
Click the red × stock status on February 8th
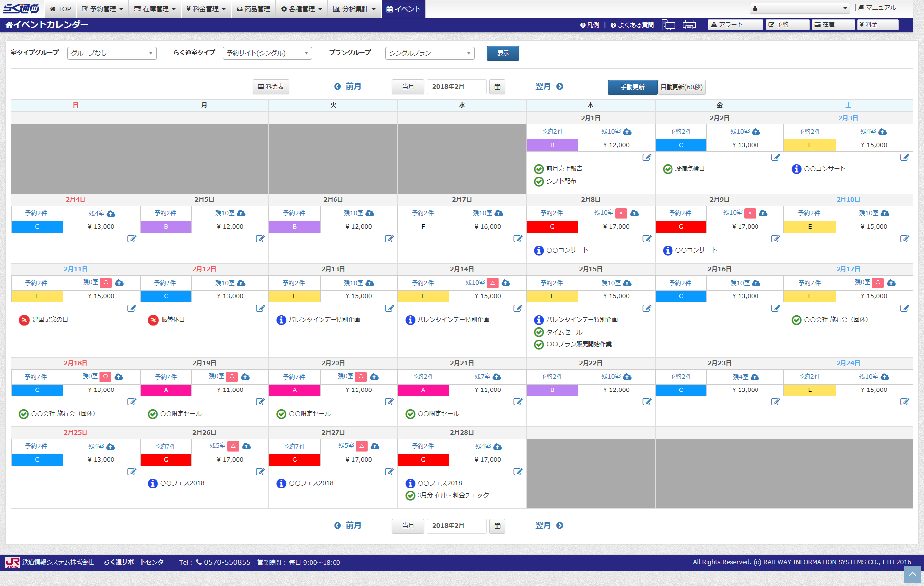click(x=621, y=213)
